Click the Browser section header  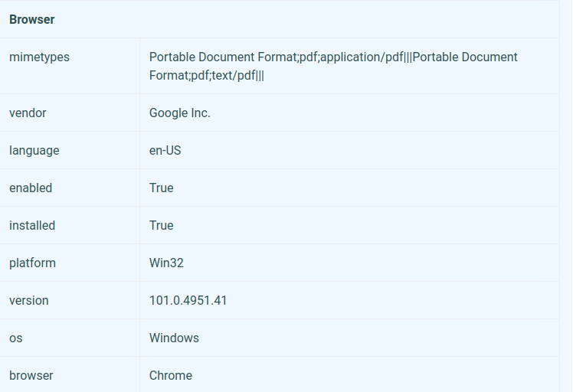pos(32,20)
